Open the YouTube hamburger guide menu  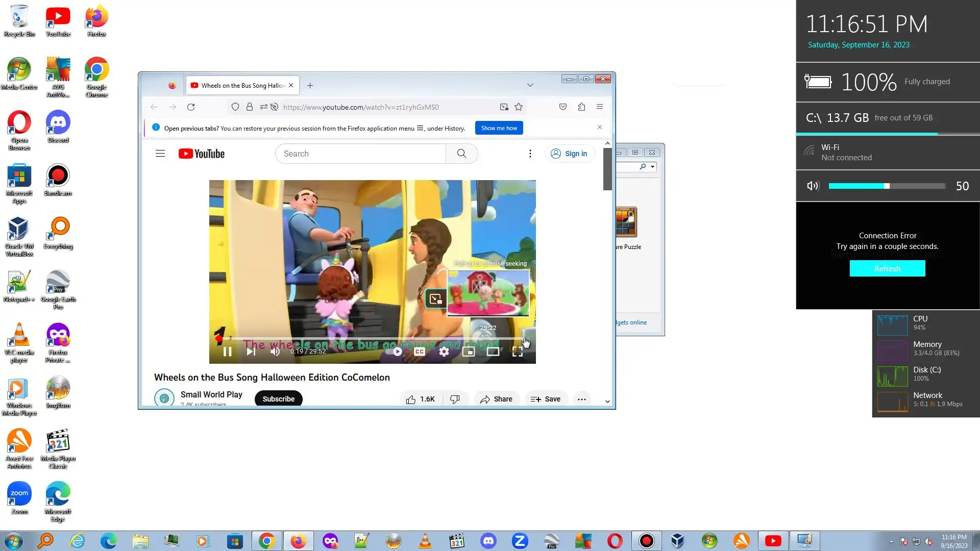click(160, 154)
